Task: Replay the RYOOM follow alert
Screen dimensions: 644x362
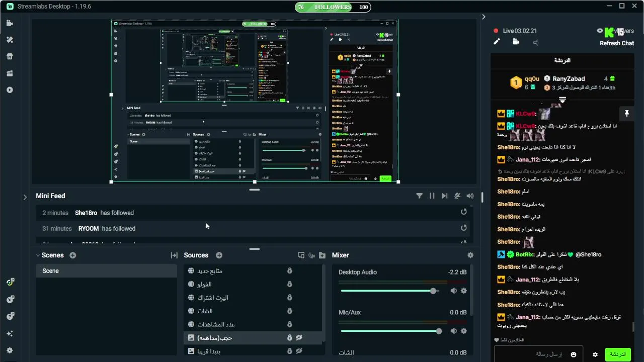Action: 464,228
